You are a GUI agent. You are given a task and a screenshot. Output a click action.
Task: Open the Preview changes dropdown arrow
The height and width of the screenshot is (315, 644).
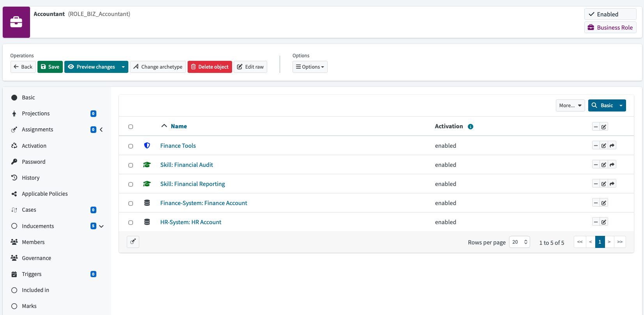(123, 67)
